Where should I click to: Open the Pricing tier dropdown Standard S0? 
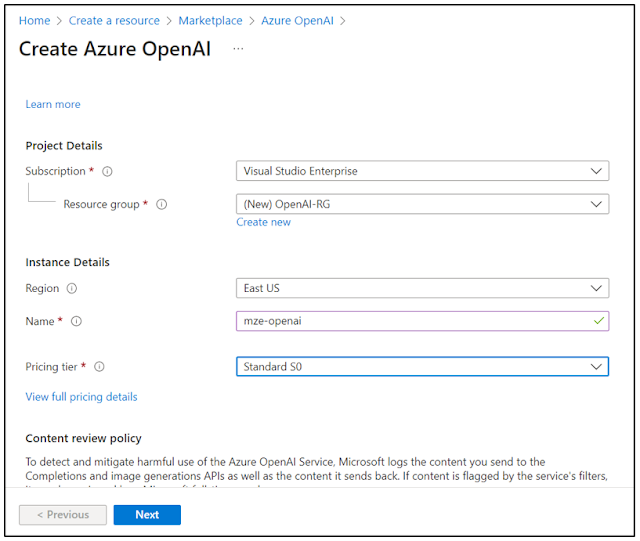(x=422, y=367)
